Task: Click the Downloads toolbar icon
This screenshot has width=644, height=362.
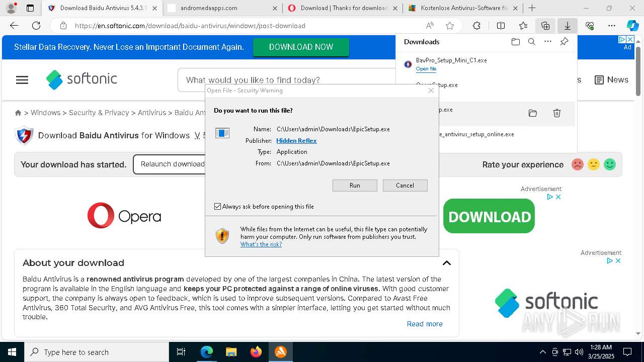Action: tap(568, 26)
